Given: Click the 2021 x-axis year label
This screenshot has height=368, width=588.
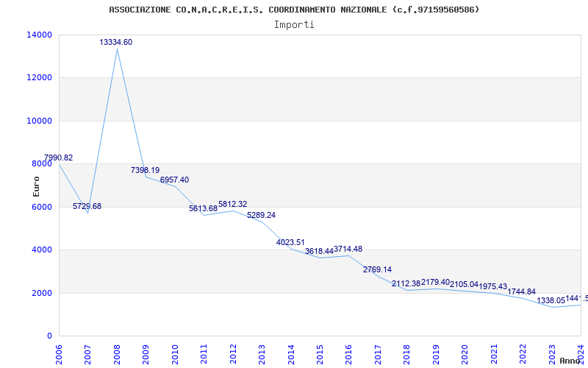Looking at the screenshot, I should point(493,354).
